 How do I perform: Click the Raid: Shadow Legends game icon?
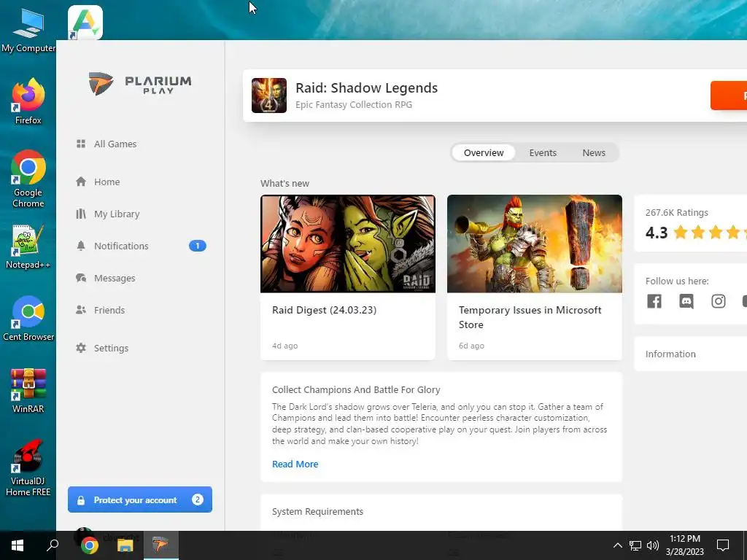(x=269, y=96)
